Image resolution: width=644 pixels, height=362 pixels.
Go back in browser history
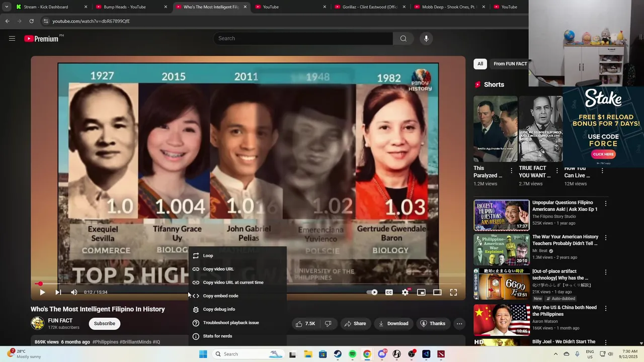click(7, 21)
